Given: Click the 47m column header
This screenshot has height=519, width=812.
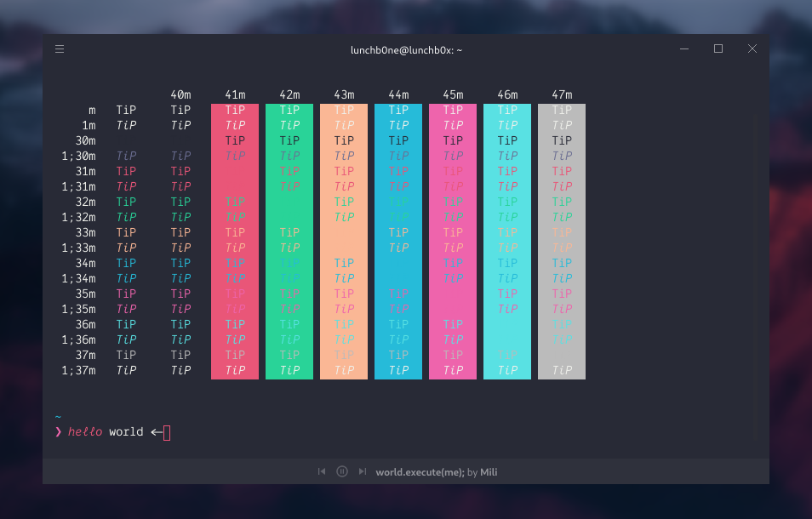Looking at the screenshot, I should click(x=562, y=94).
